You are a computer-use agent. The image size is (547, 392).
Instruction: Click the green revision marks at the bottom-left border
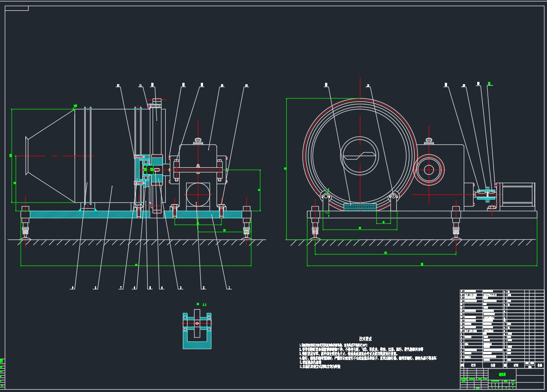pyautogui.click(x=2, y=373)
